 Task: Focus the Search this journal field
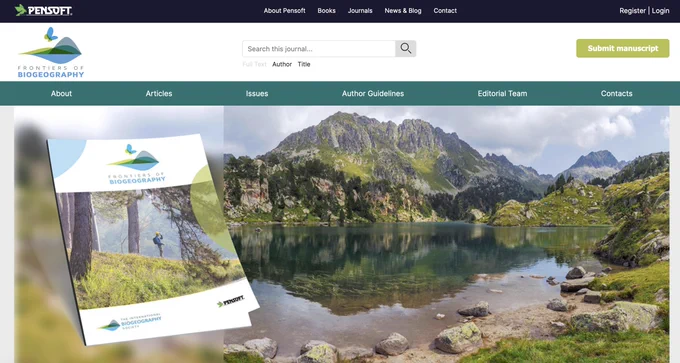319,49
